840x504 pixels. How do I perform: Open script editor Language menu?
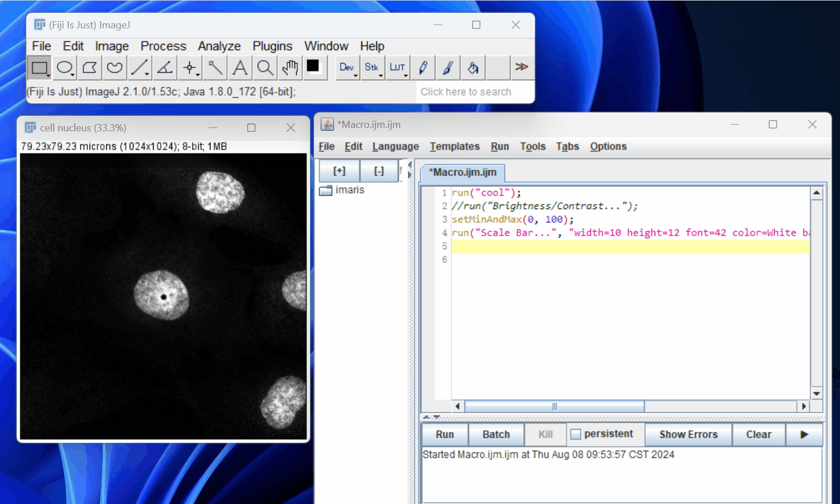[x=396, y=146]
